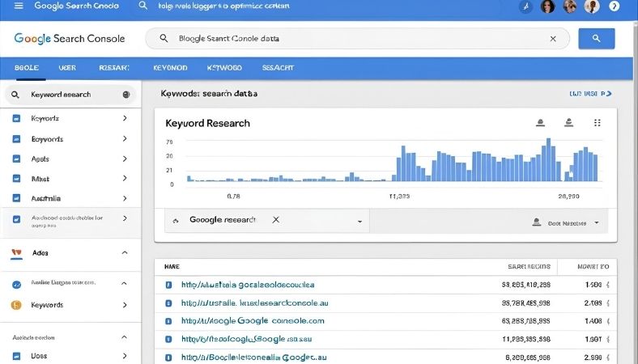Viewport: 638px width, 364px height.
Task: Click the SAREI RECKINS column header
Action: (529, 267)
